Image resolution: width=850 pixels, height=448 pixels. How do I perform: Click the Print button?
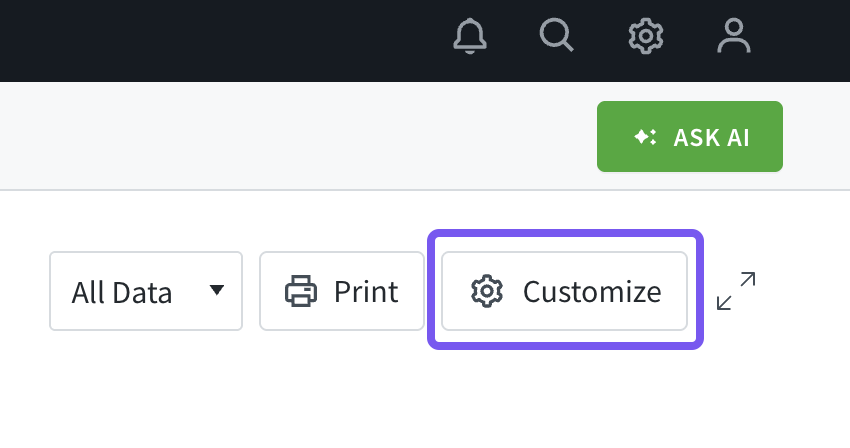click(x=342, y=291)
